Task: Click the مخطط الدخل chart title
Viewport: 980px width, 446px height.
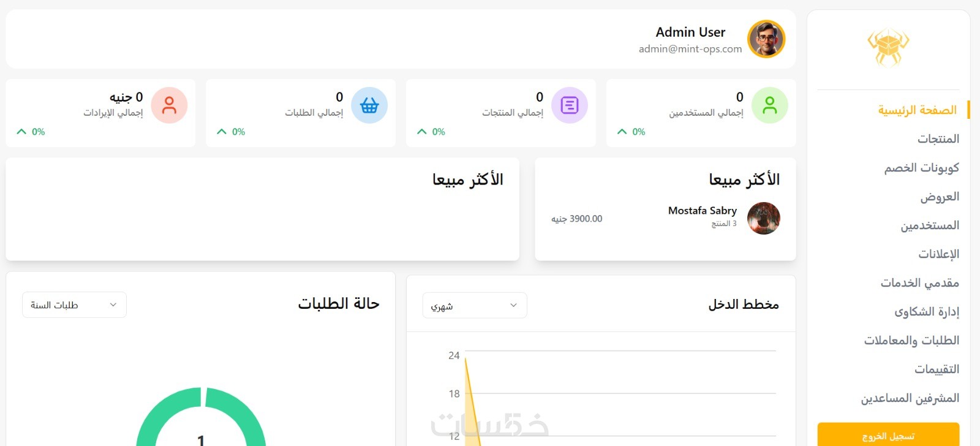Action: pyautogui.click(x=744, y=304)
